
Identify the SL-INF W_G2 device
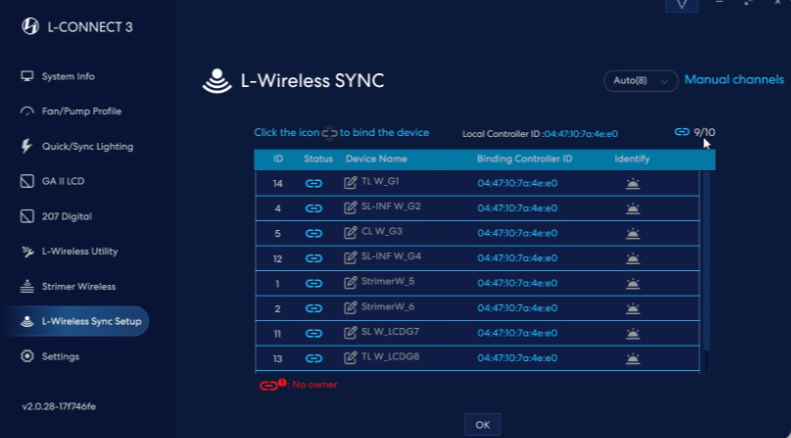tap(633, 208)
